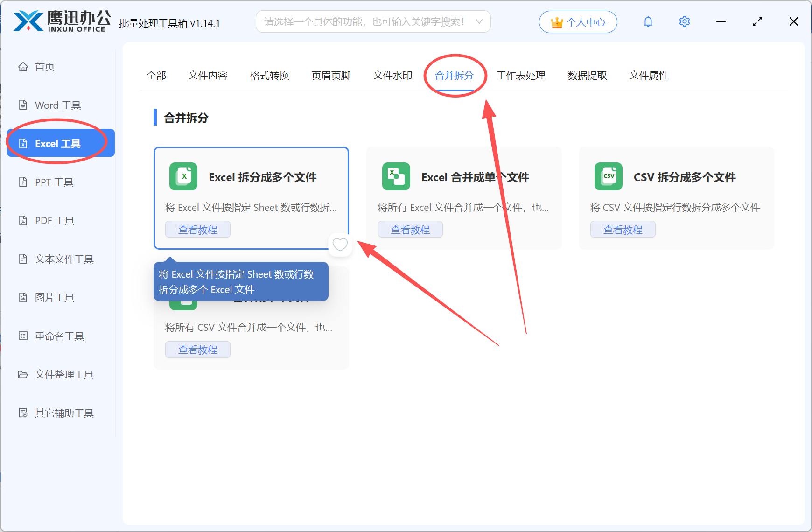The width and height of the screenshot is (812, 532).
Task: Navigate to 首页 in the sidebar
Action: point(44,66)
